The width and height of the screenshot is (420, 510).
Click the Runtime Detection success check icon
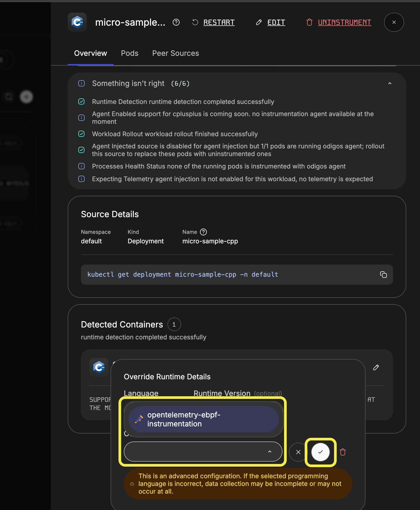pos(81,102)
